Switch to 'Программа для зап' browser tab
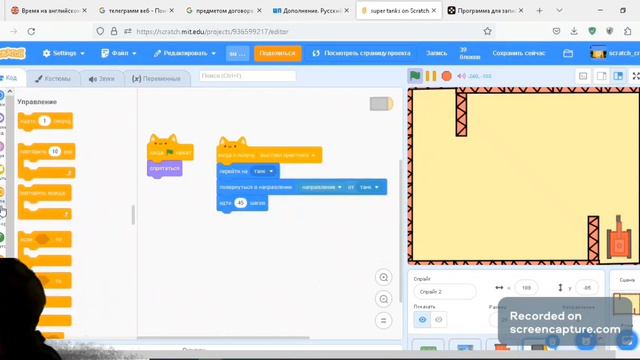640x360 pixels. [x=485, y=11]
